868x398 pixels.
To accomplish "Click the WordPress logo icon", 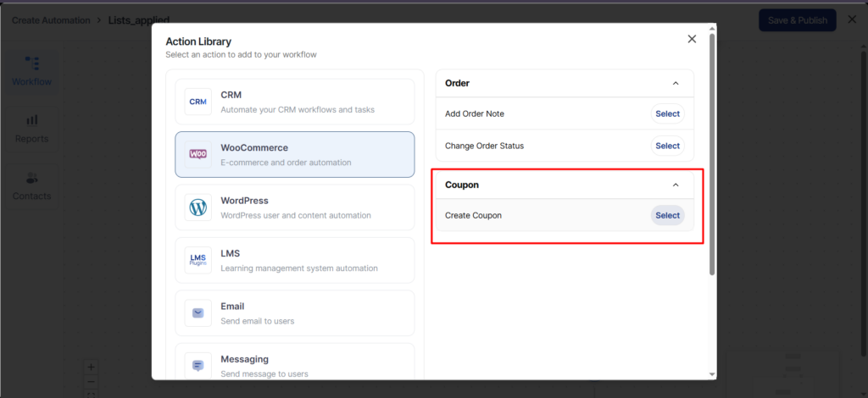I will point(198,207).
